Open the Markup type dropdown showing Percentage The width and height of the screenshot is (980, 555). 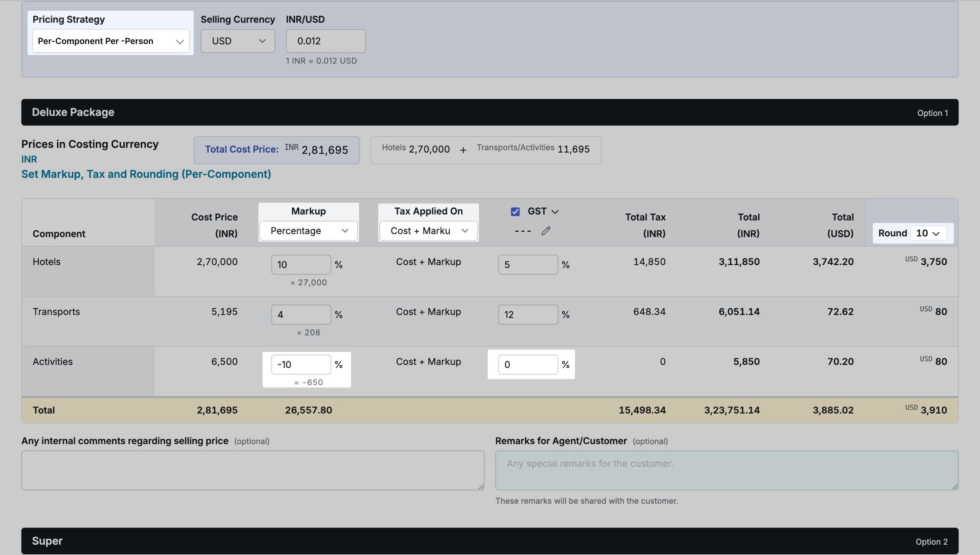(308, 231)
